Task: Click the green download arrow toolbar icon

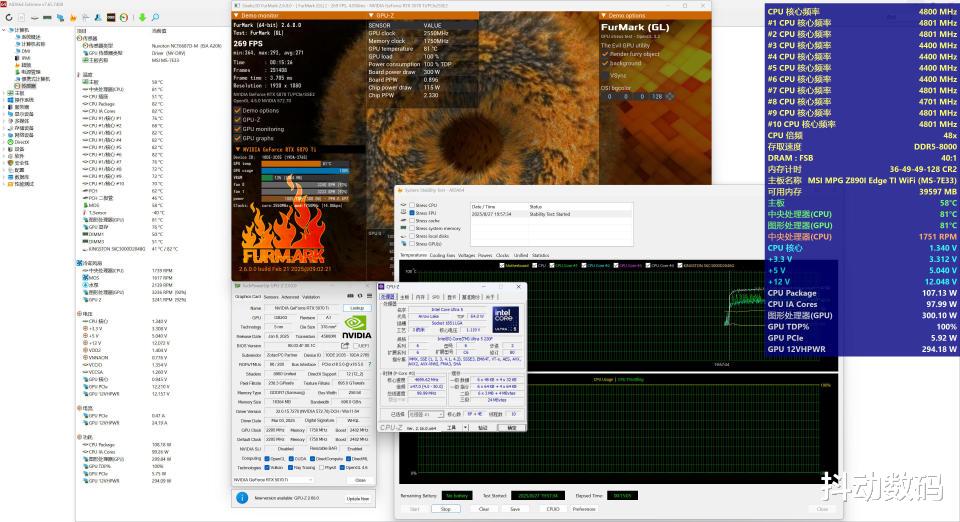Action: [142, 17]
